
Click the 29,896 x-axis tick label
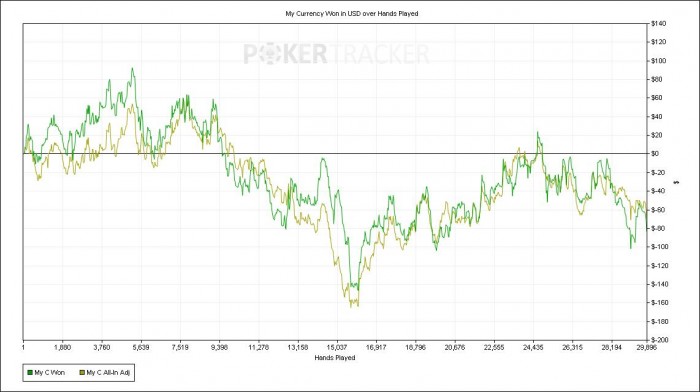[646, 347]
